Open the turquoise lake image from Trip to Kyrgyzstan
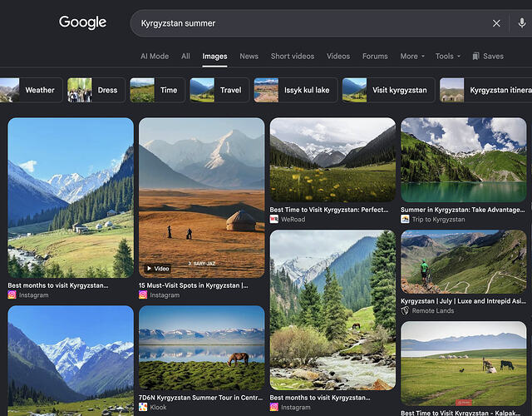Screen dimensions: 532x416 (464, 160)
